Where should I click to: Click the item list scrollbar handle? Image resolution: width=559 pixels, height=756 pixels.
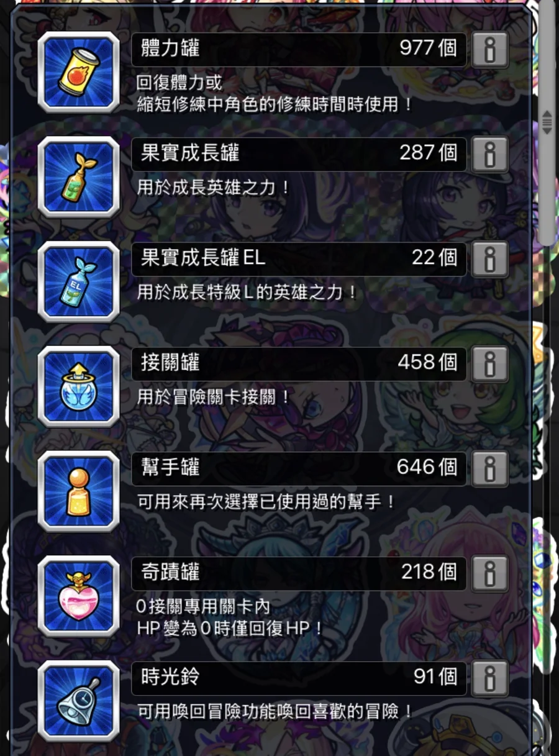click(x=547, y=123)
